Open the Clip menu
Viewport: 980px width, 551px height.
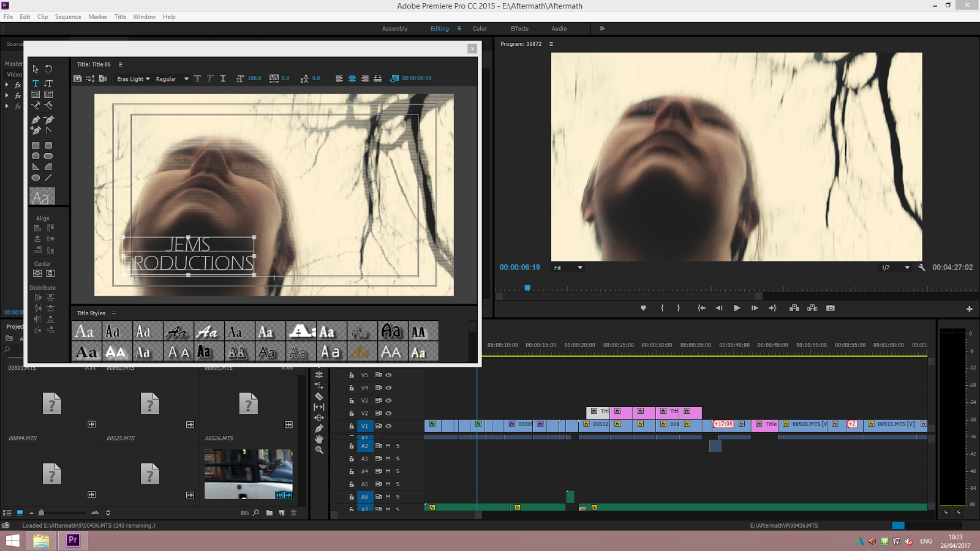pos(42,17)
